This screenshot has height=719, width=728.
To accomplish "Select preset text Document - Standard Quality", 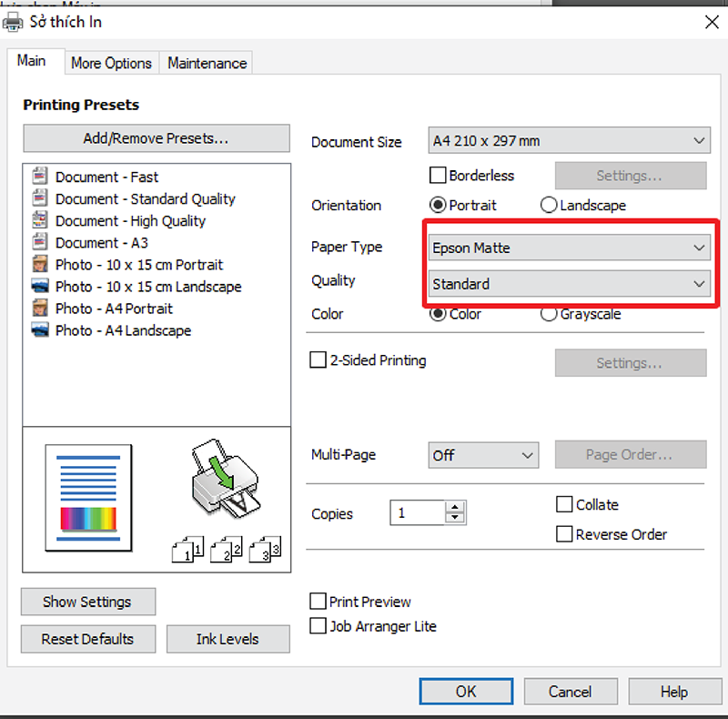I will coord(146,198).
